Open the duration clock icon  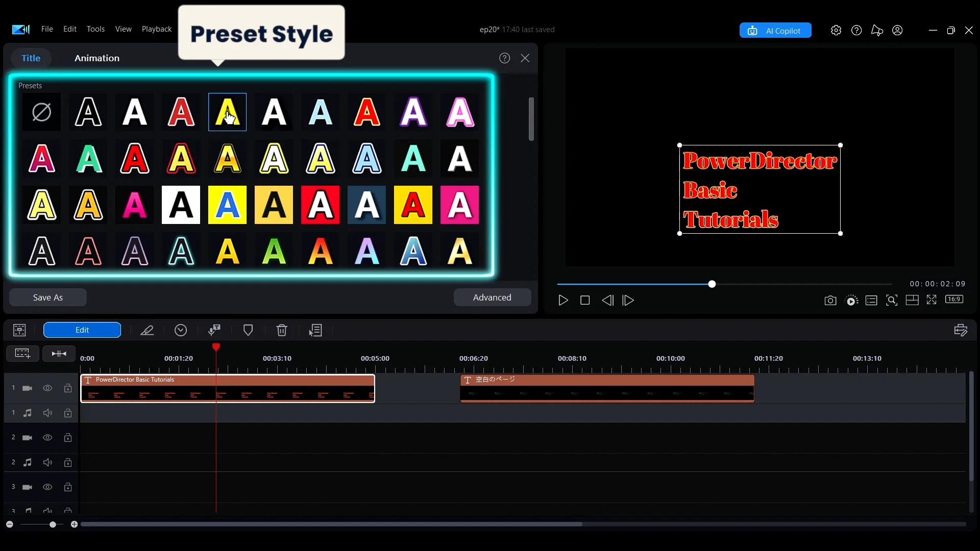coord(181,330)
